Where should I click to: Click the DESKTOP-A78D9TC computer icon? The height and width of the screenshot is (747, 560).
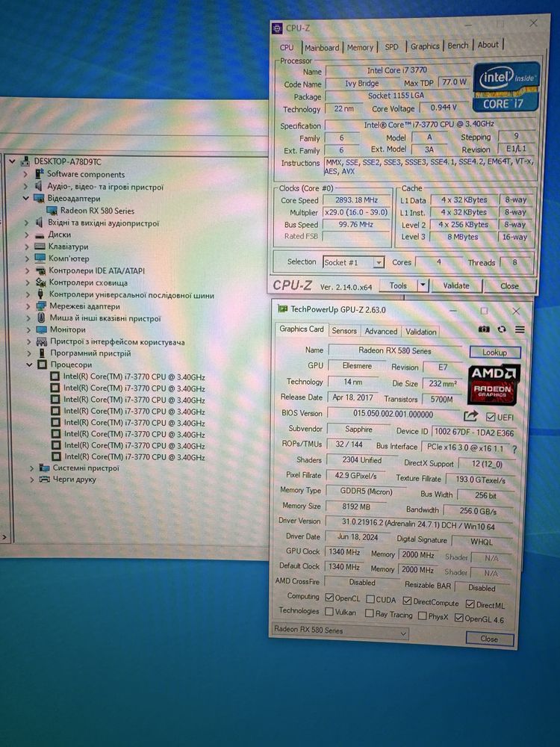pyautogui.click(x=25, y=161)
